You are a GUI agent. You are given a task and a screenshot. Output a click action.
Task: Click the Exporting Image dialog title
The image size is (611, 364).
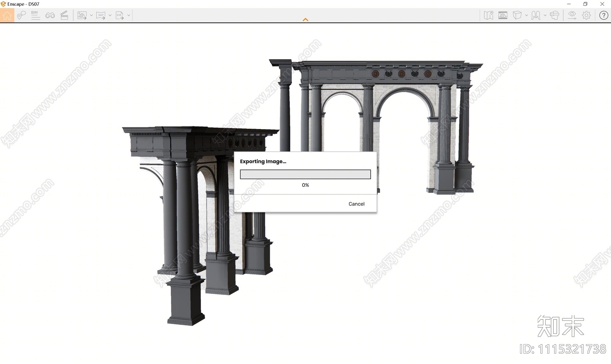[x=263, y=162]
